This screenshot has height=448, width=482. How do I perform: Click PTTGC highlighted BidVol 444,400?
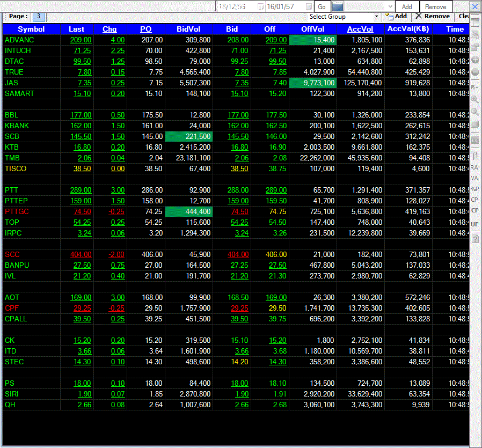click(189, 212)
